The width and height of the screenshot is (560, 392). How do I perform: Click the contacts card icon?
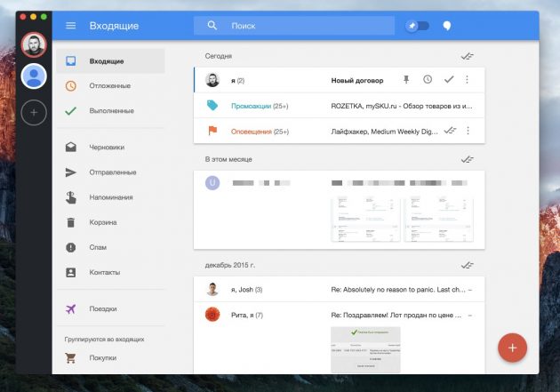coord(71,272)
